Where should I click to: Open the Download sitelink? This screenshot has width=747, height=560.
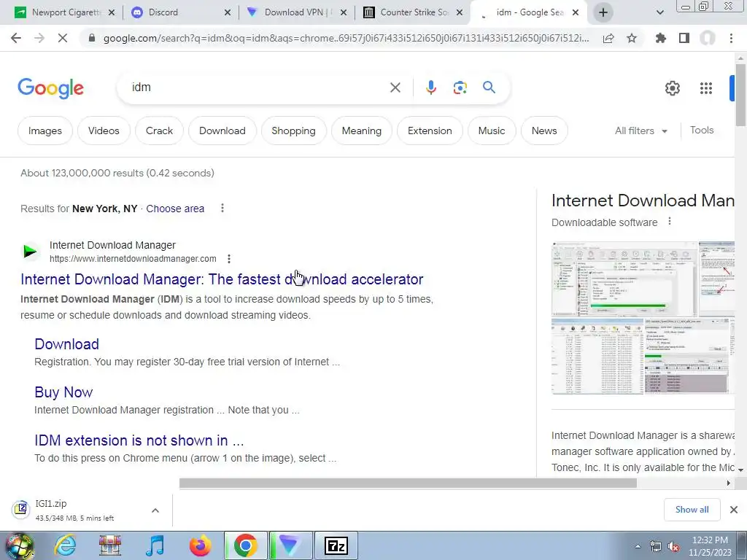point(66,344)
